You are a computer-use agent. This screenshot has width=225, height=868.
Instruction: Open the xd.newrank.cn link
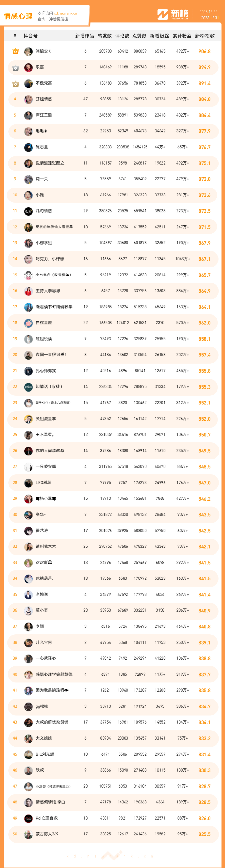[x=65, y=14]
